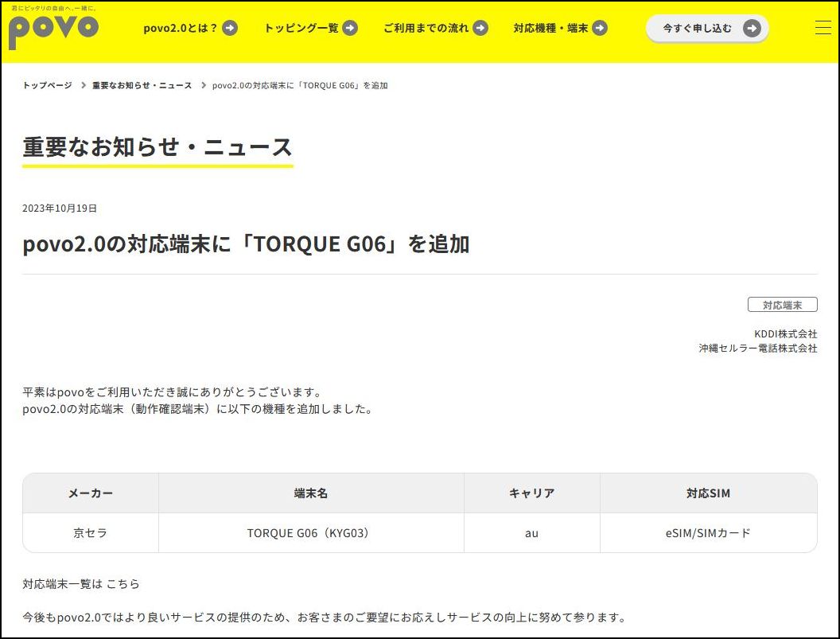Open the こちら supported devices link
The height and width of the screenshot is (639, 840).
pyautogui.click(x=123, y=584)
